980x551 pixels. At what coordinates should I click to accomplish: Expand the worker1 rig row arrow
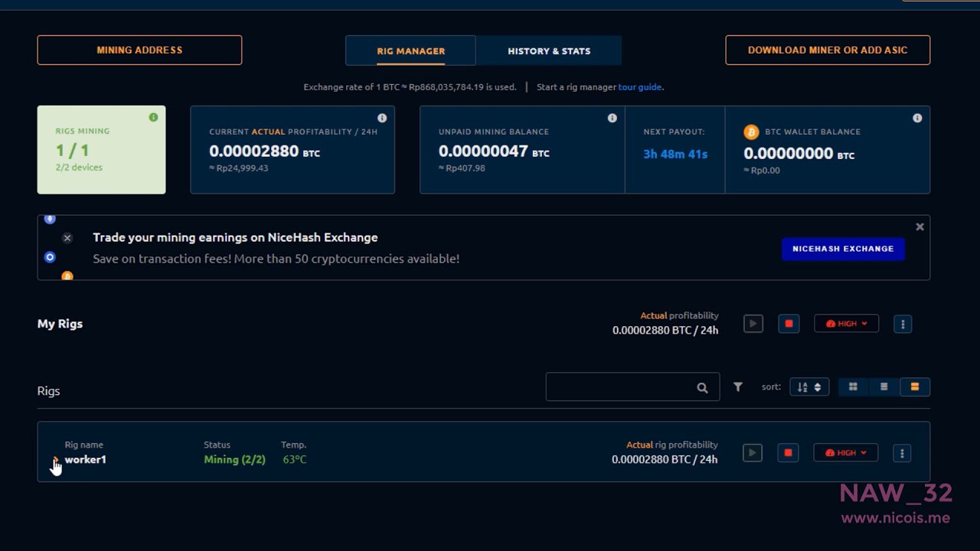tap(55, 460)
